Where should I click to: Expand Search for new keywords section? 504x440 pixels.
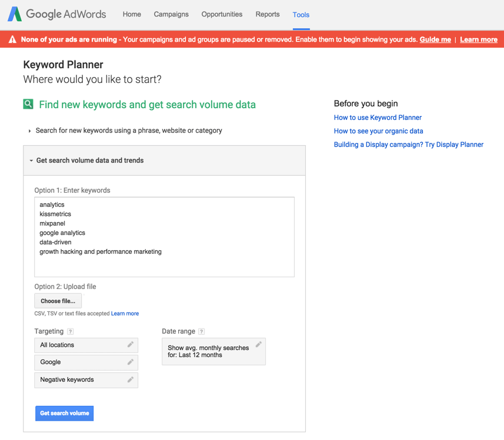[129, 130]
